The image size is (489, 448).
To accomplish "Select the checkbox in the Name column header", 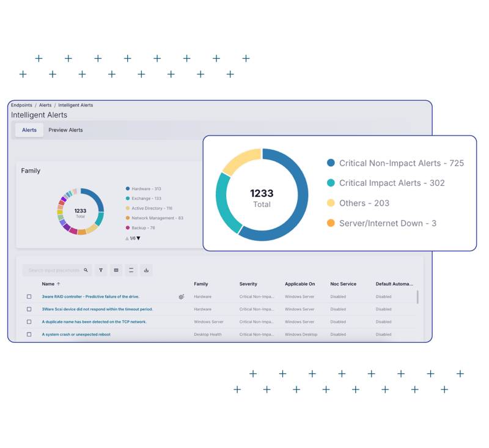I will click(28, 284).
